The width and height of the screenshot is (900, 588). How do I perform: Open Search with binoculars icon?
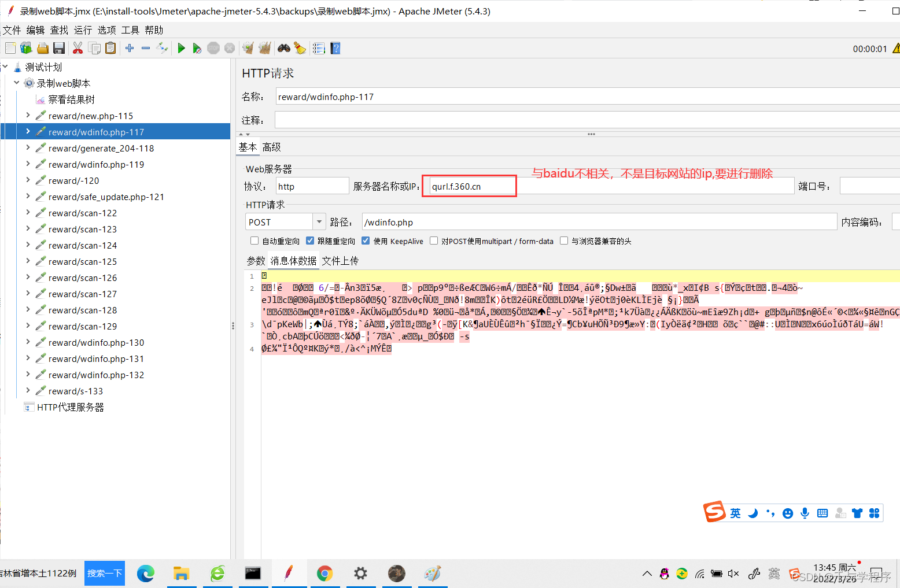(x=284, y=48)
